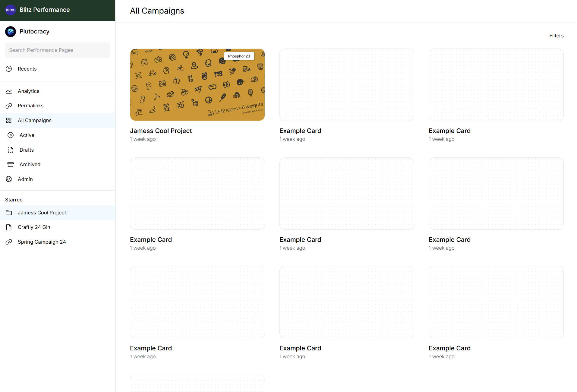Viewport: 577px width, 392px height.
Task: Click the Phosphor 2.1 badge
Action: pyautogui.click(x=239, y=56)
